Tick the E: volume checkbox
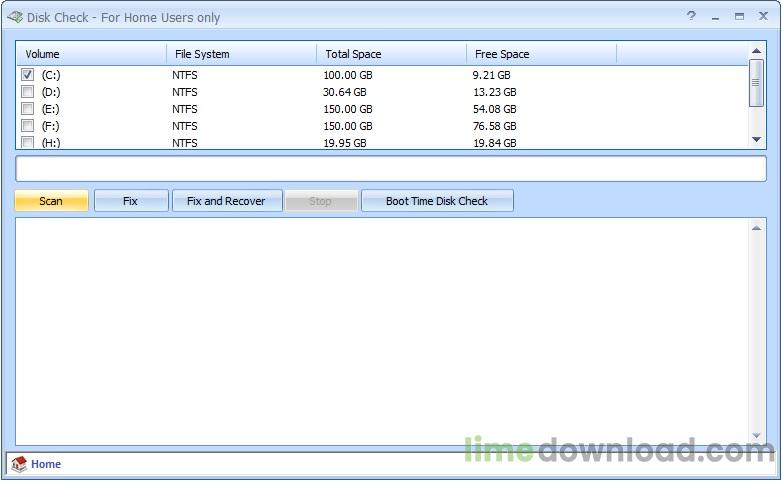782x481 pixels. 28,109
